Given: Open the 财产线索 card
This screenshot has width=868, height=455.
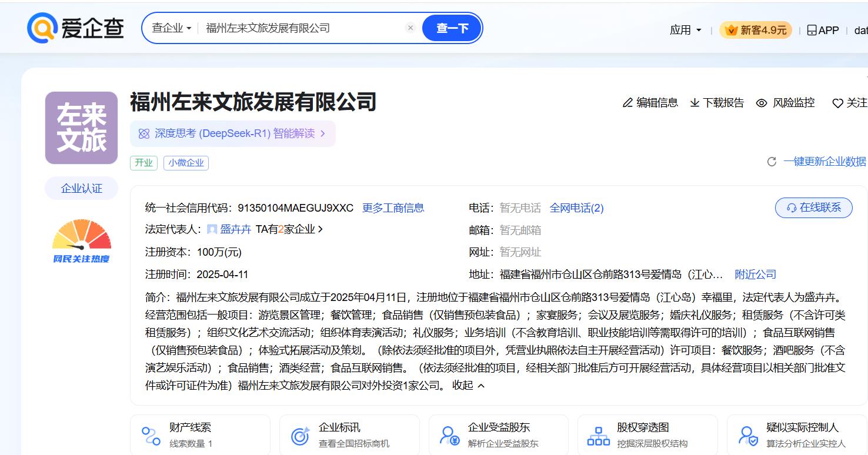Looking at the screenshot, I should pos(200,435).
